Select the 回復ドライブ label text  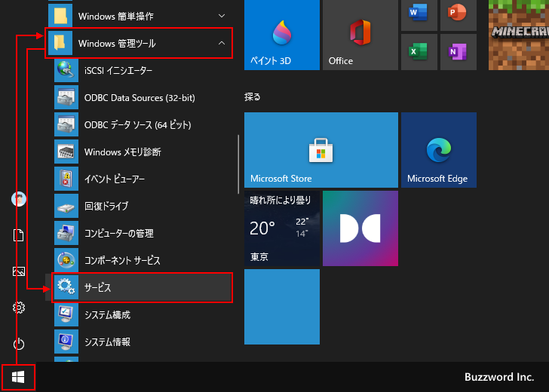106,206
